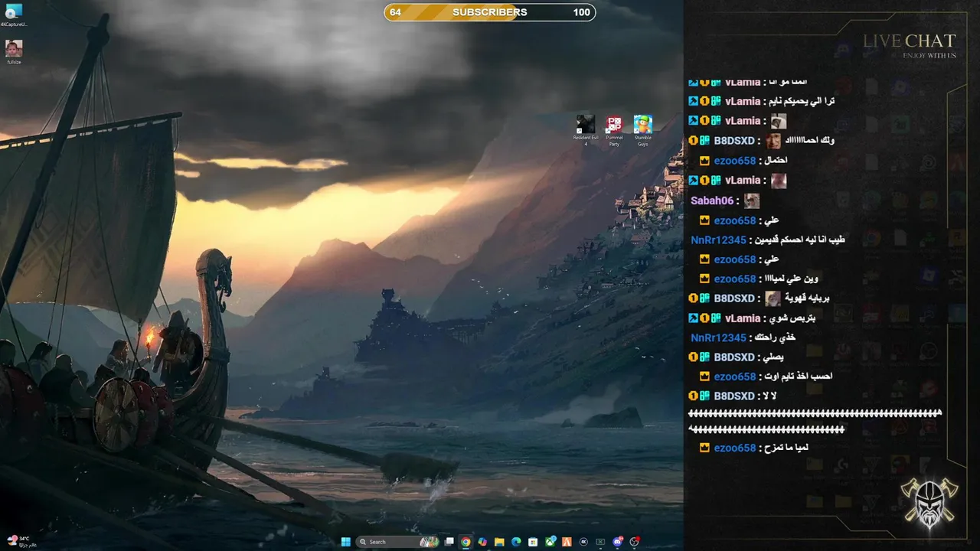Open the 4K capture app on taskbar
This screenshot has height=551, width=980.
(583, 542)
